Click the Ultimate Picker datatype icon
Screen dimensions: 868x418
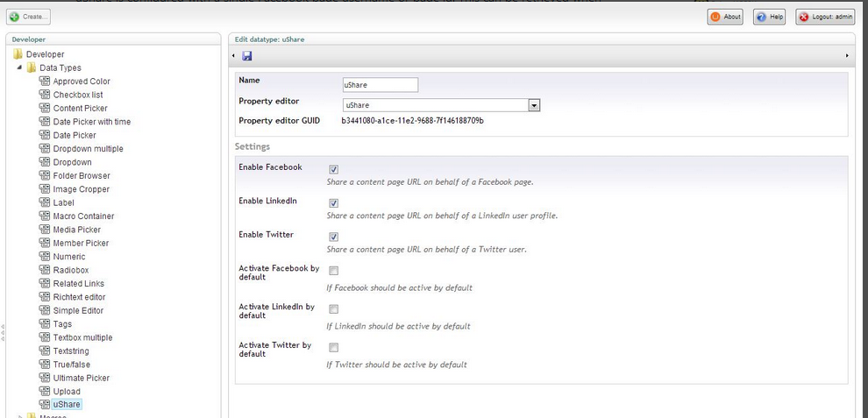click(x=45, y=378)
